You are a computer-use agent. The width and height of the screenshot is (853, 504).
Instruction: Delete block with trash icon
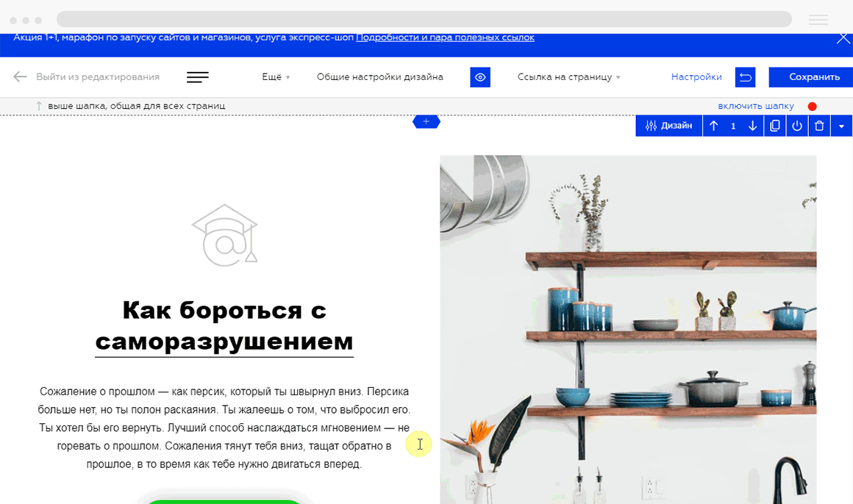tap(819, 126)
